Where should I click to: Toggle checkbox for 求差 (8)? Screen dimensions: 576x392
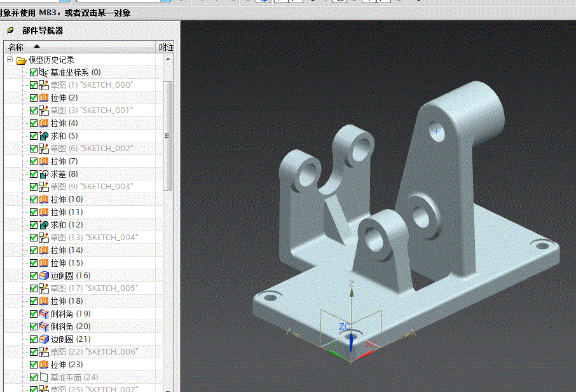coord(34,174)
